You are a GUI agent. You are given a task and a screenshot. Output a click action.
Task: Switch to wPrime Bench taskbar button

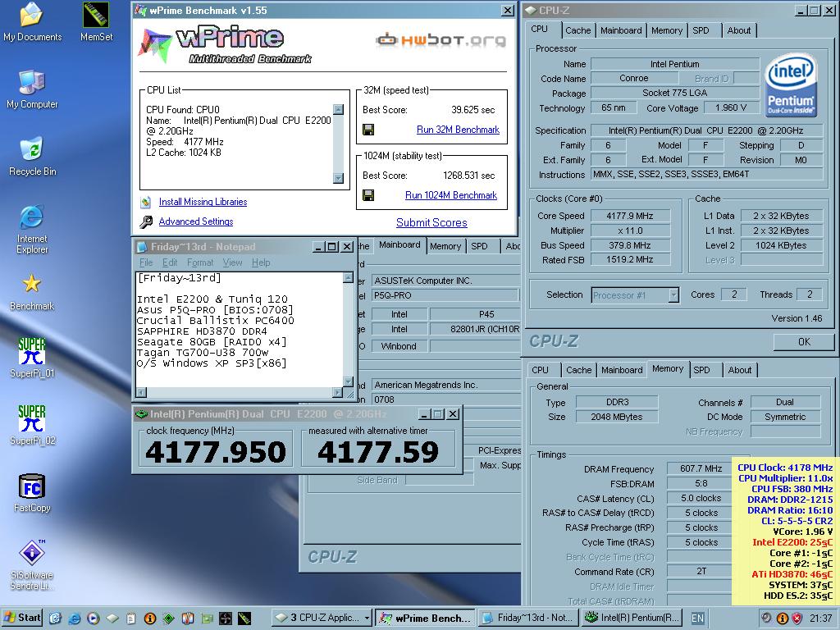click(x=424, y=619)
